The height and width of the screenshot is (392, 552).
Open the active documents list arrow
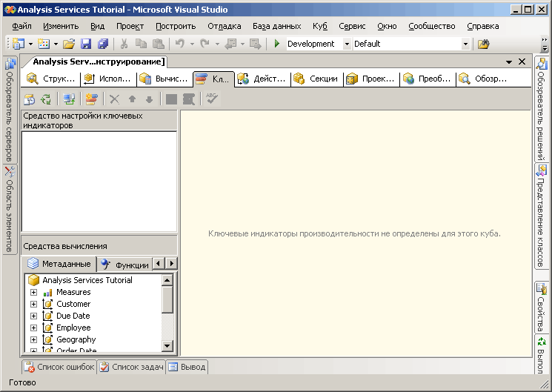click(509, 62)
